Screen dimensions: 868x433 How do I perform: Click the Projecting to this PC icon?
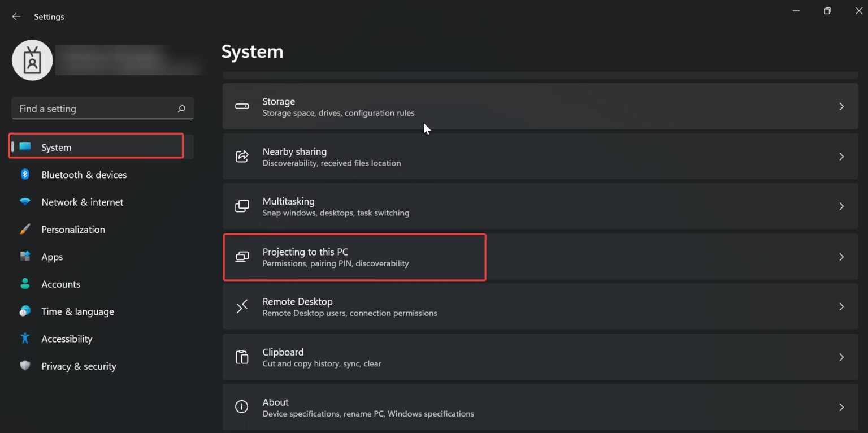click(x=241, y=257)
